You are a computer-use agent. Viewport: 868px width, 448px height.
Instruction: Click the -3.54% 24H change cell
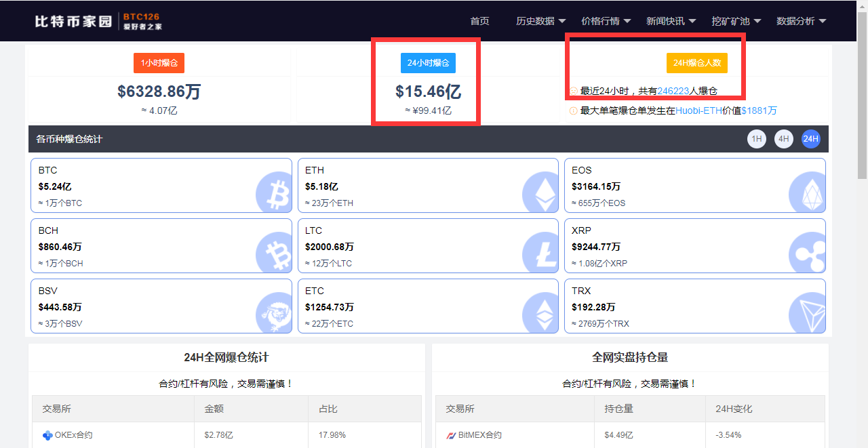click(x=728, y=435)
